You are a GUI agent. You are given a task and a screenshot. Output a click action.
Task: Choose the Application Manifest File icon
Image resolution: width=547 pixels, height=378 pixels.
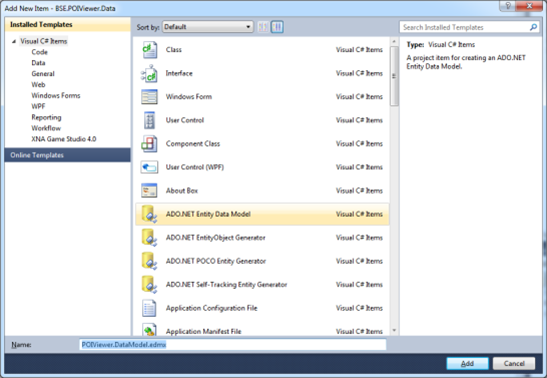coord(149,330)
